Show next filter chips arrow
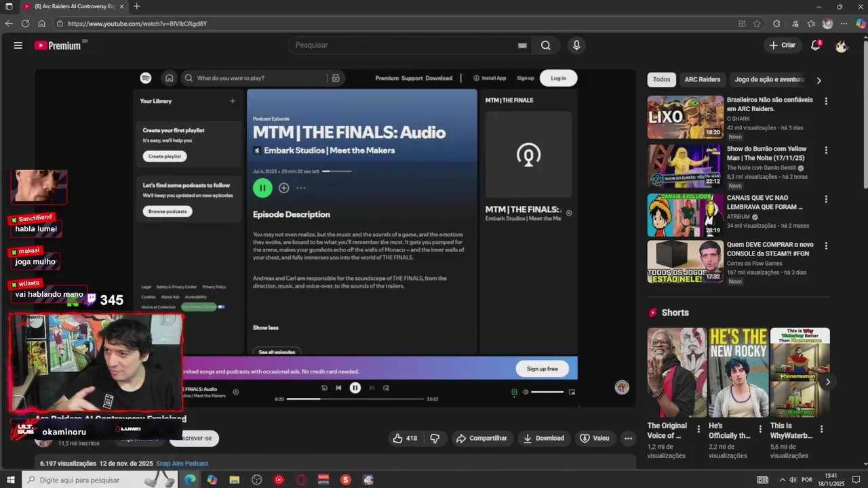Screen dimensions: 868x488 (818, 80)
